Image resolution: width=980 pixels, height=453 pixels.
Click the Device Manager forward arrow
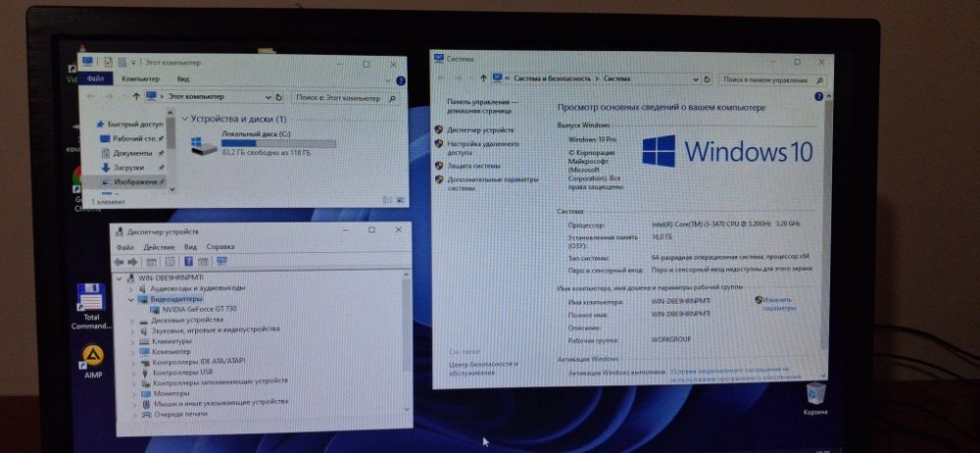[x=132, y=262]
